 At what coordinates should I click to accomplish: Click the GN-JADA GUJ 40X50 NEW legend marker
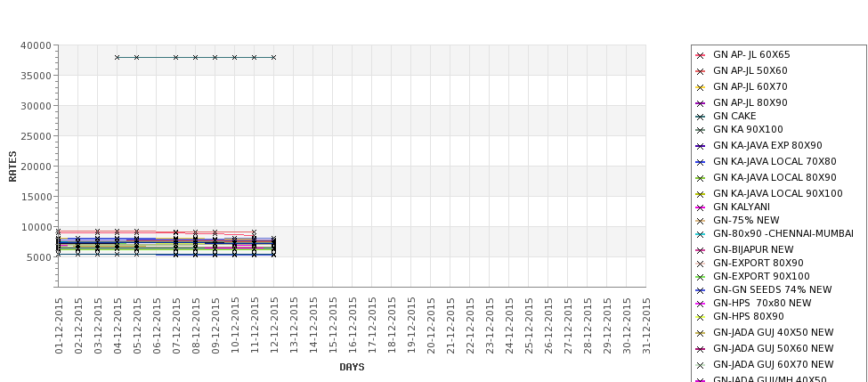701,333
